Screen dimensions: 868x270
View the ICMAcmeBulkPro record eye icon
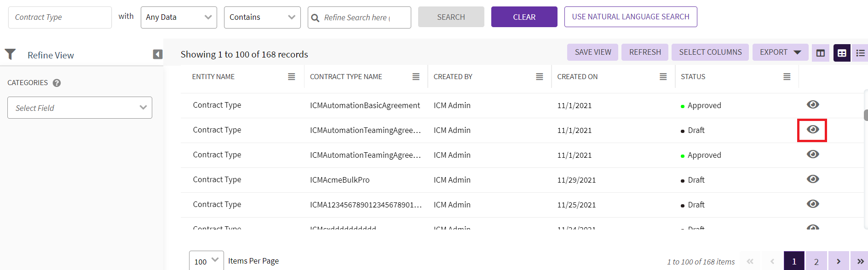(812, 179)
